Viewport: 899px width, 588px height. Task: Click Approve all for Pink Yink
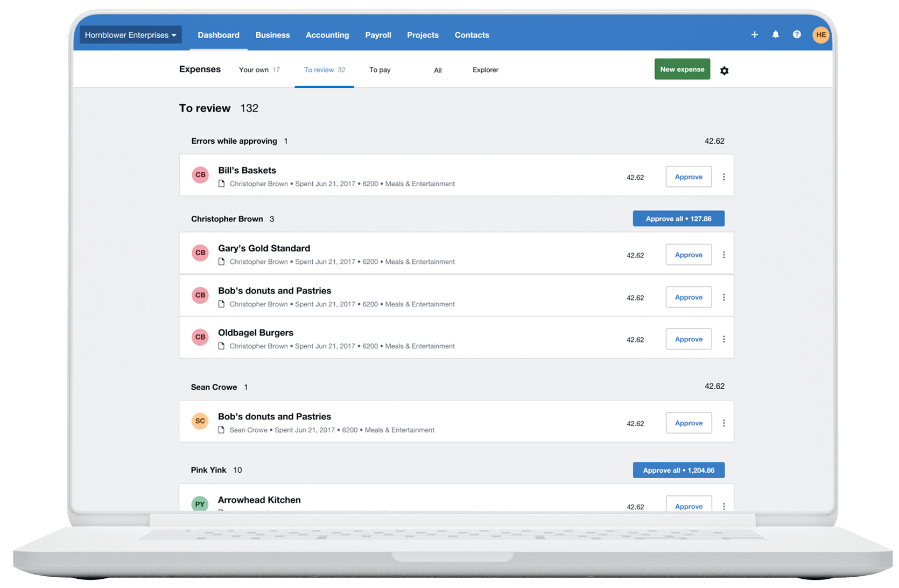tap(678, 470)
